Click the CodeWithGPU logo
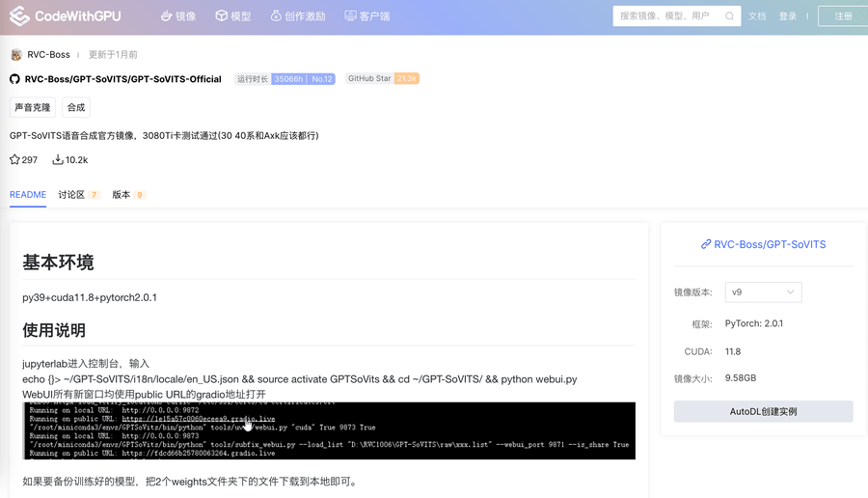Image resolution: width=868 pixels, height=498 pixels. [66, 16]
